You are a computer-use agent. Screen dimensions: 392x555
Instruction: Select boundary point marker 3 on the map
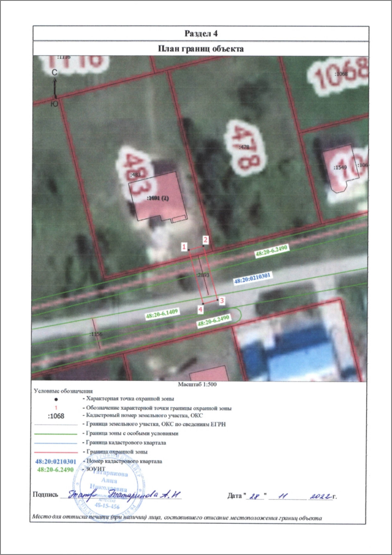click(222, 300)
